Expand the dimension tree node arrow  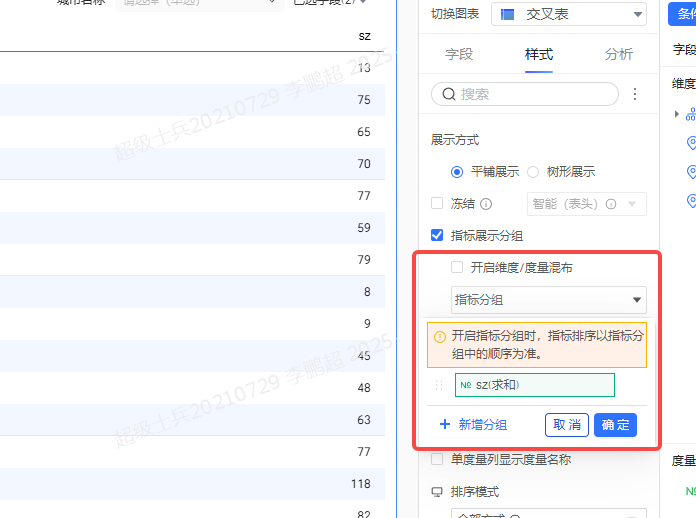pyautogui.click(x=677, y=114)
